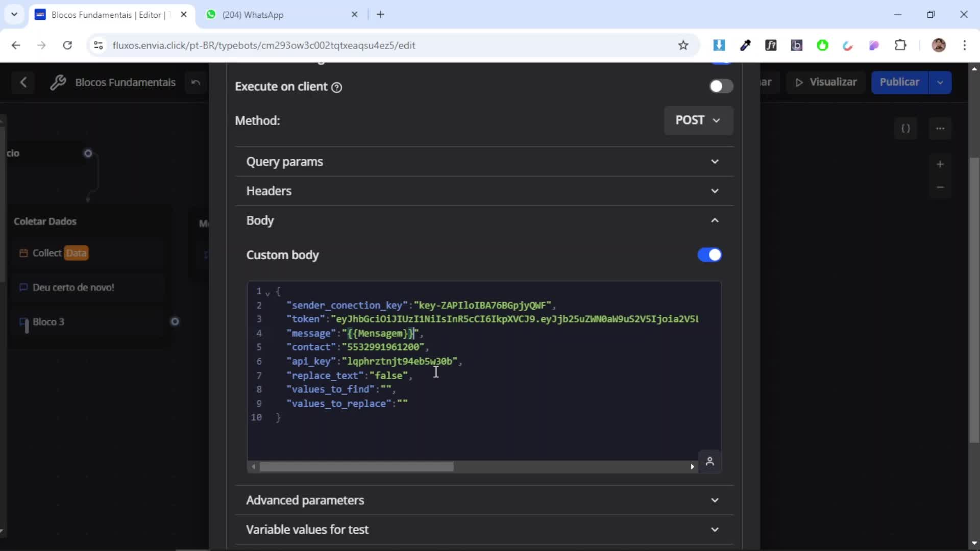Enable the Execute on client switch
The height and width of the screenshot is (551, 980).
pos(721,86)
